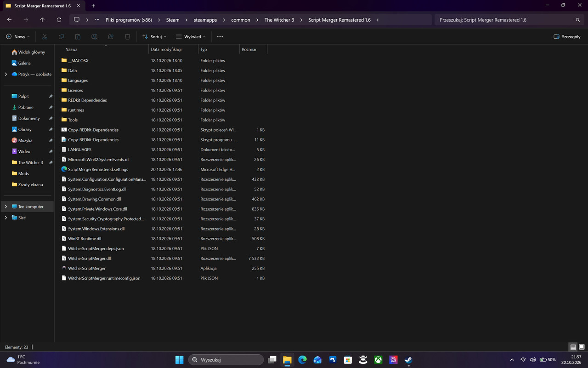The width and height of the screenshot is (588, 368).
Task: Click the Delete trash icon in toolbar
Action: 128,36
